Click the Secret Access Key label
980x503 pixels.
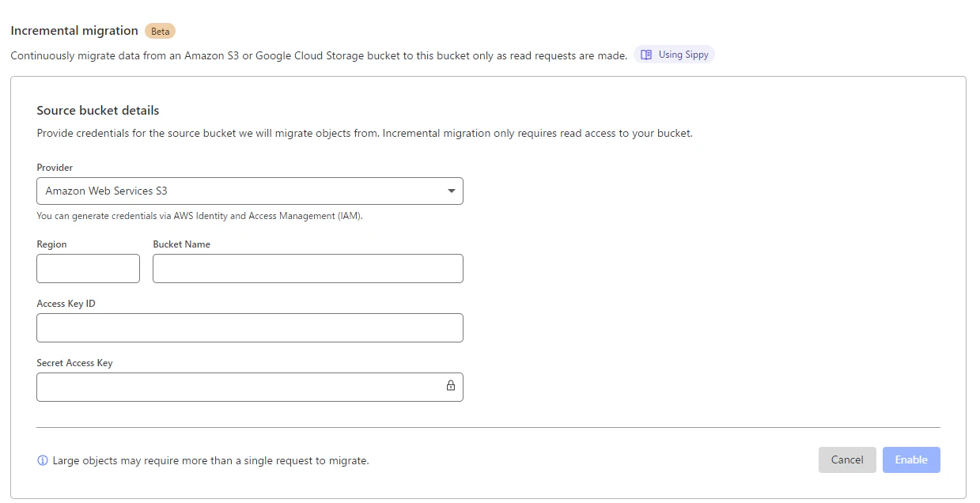74,363
